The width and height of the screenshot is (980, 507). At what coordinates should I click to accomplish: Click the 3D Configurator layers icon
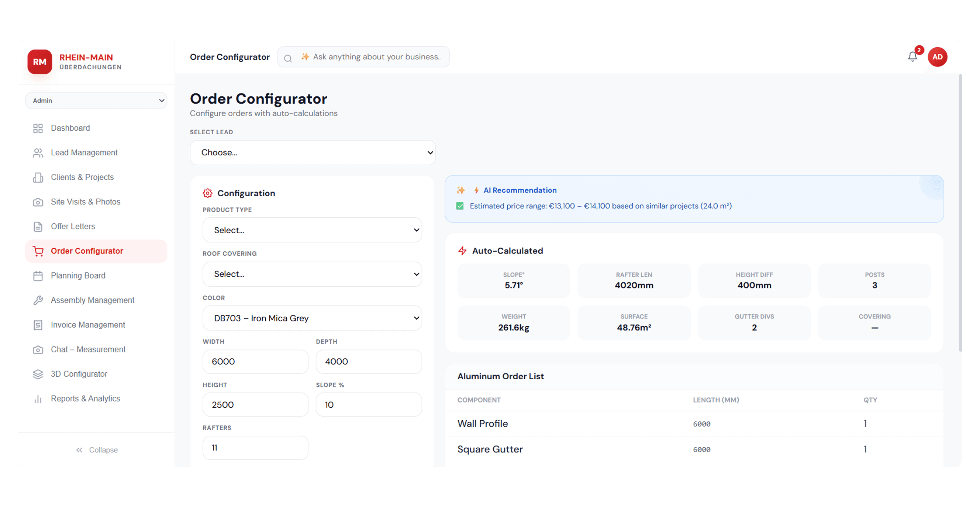pyautogui.click(x=38, y=374)
